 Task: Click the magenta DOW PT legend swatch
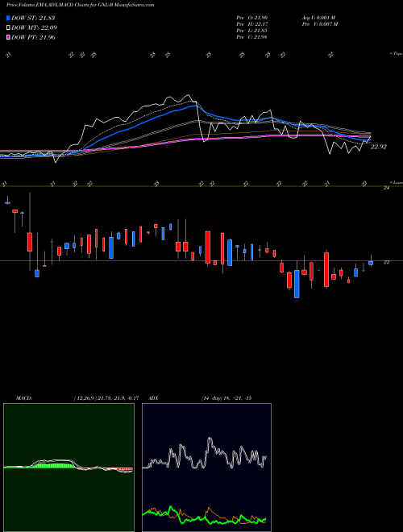coord(8,37)
